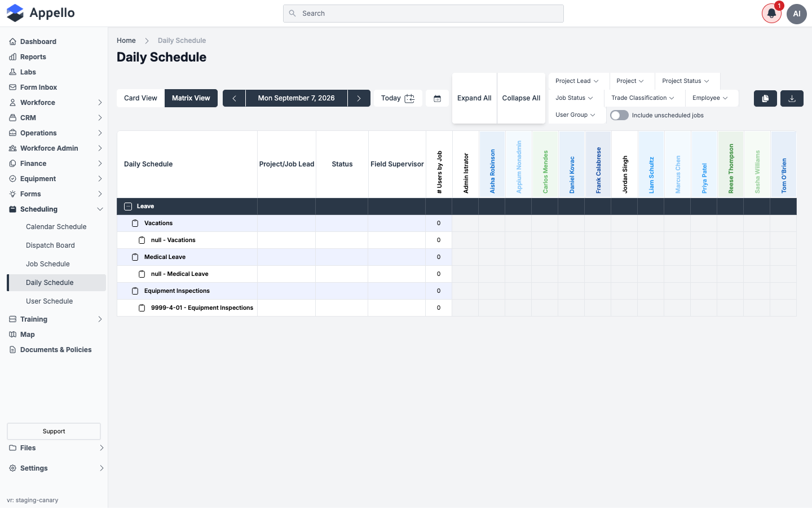
Task: Go to previous day arrow
Action: [x=234, y=98]
